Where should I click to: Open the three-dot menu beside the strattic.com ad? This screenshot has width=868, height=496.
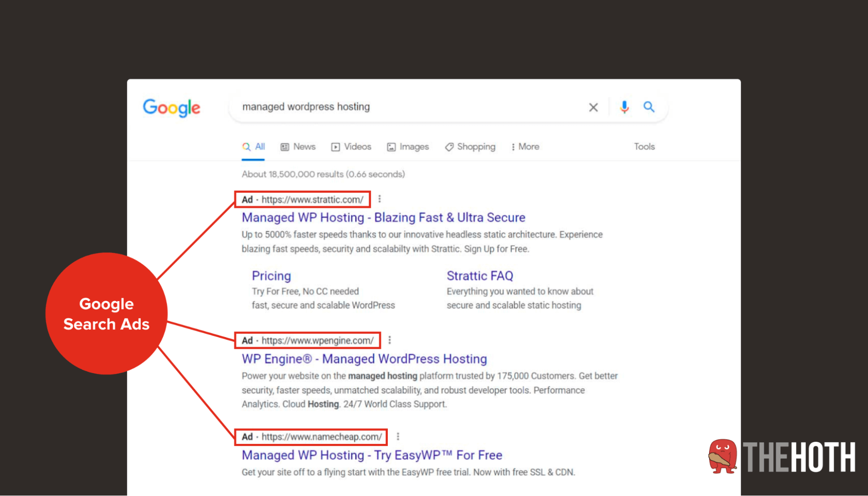tap(380, 199)
